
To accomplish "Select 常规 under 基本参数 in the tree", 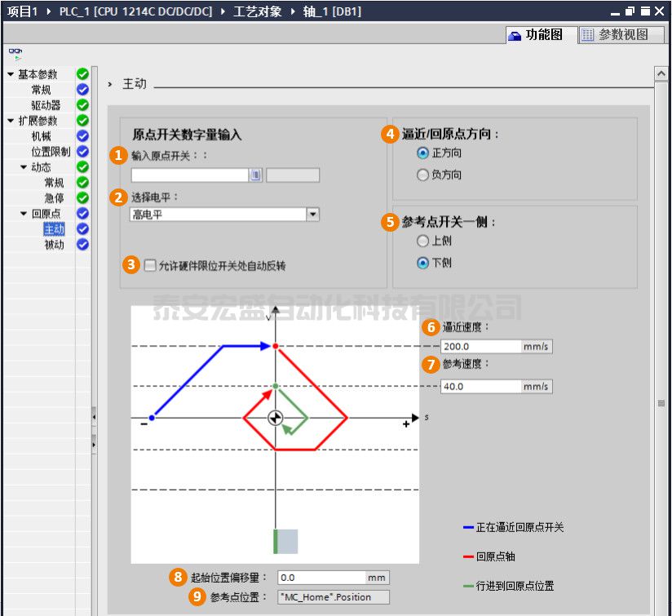I will tap(40, 89).
